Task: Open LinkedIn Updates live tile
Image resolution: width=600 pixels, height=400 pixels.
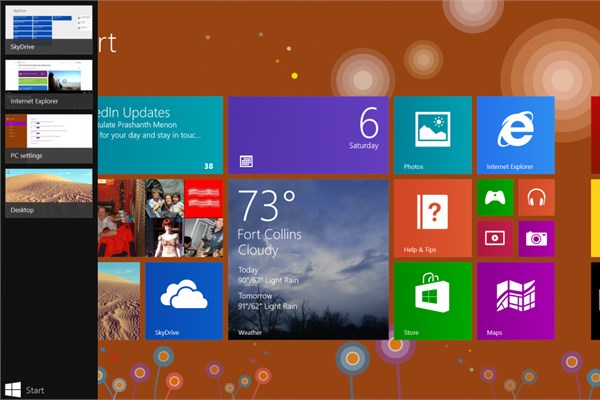Action: [x=160, y=135]
